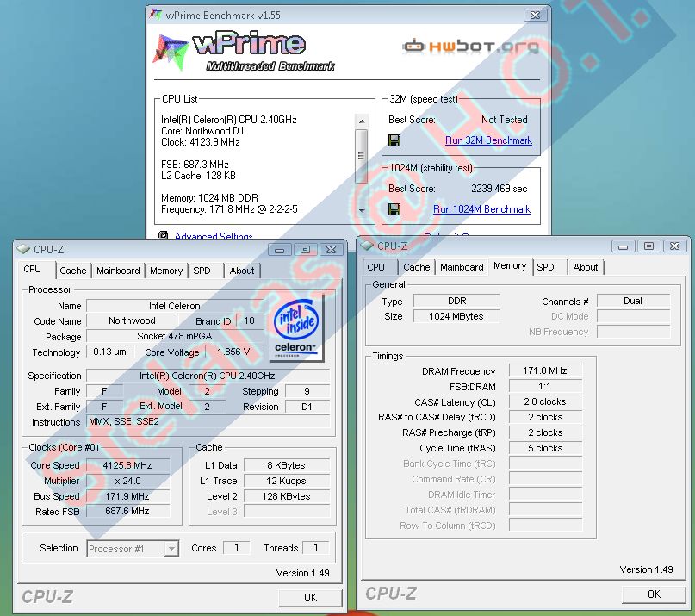Close the left CPU-Z window
The height and width of the screenshot is (616, 695).
click(x=331, y=250)
